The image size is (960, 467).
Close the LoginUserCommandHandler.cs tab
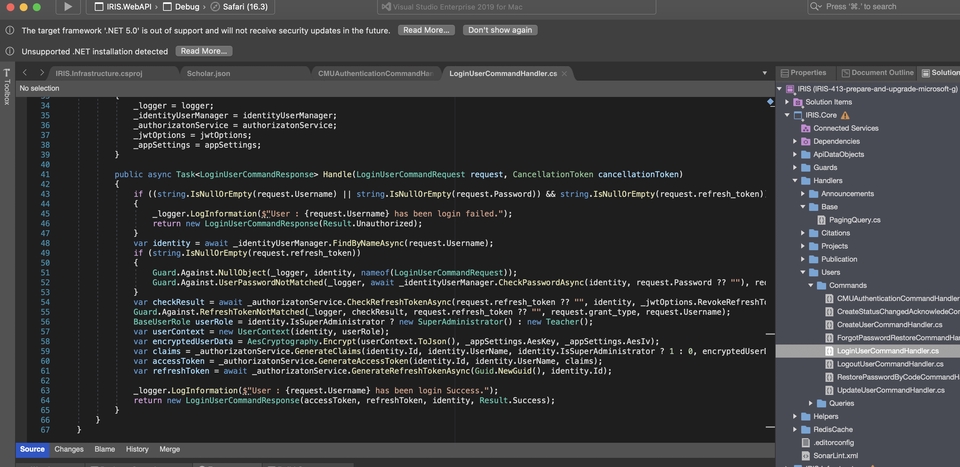coord(564,73)
